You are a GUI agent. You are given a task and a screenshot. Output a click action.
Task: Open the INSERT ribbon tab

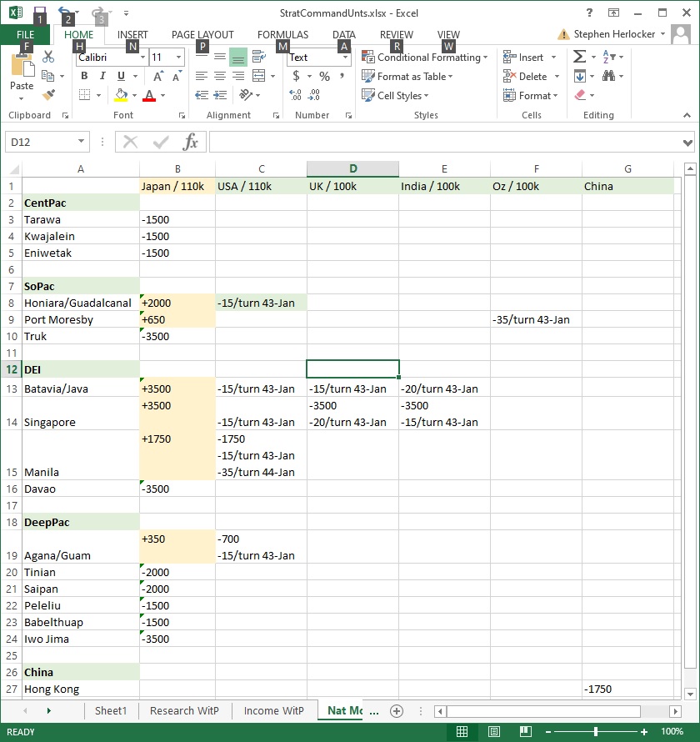132,34
